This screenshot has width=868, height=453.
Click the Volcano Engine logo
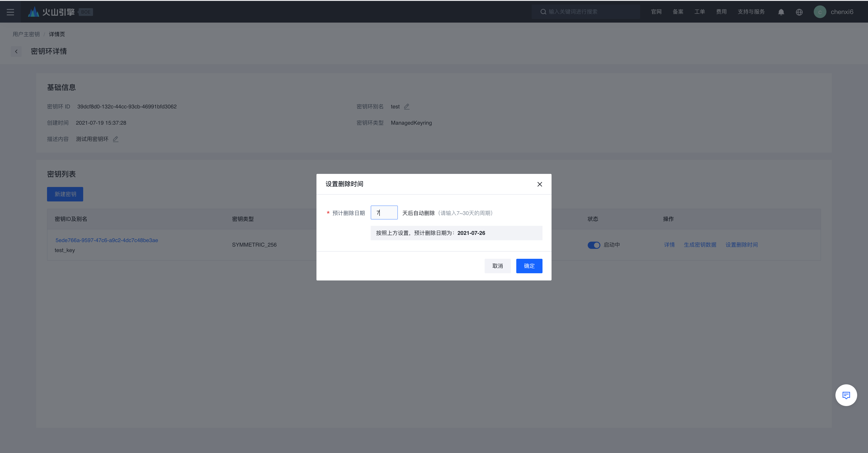[51, 12]
